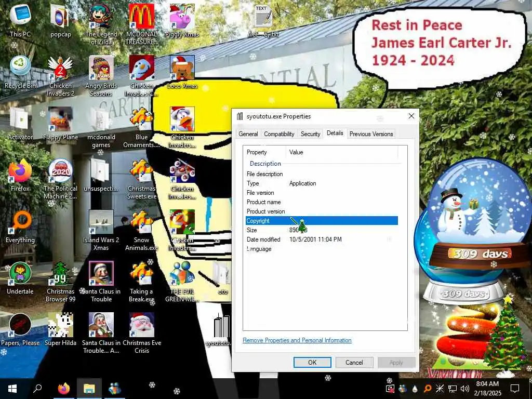Confirm with the OK button
Viewport: 532px width, 399px height.
click(x=312, y=362)
